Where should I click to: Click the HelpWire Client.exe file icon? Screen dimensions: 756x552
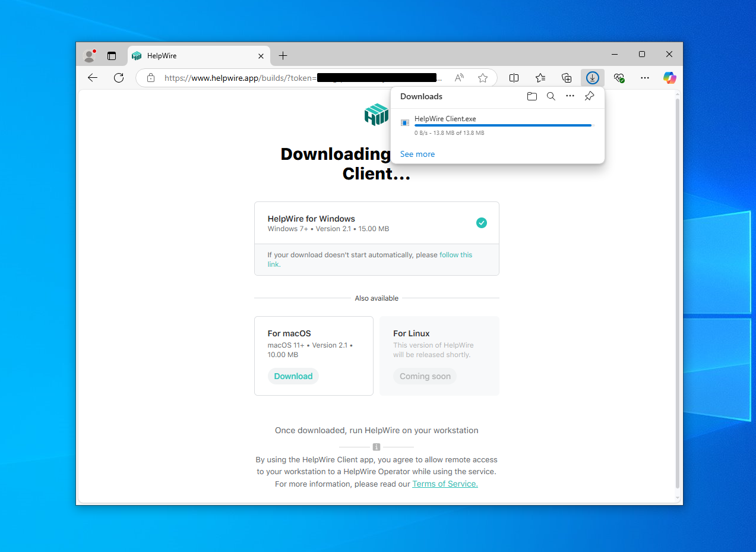tap(405, 123)
